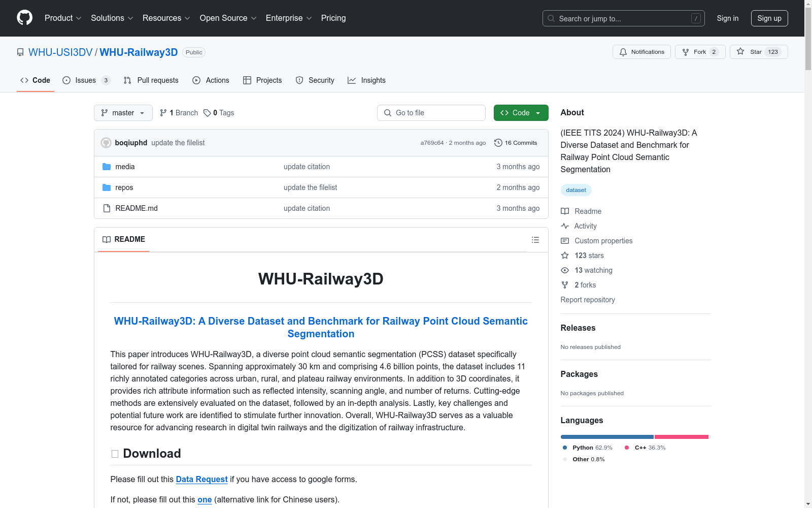Click the Sign in link
This screenshot has width=812, height=508.
coord(728,18)
